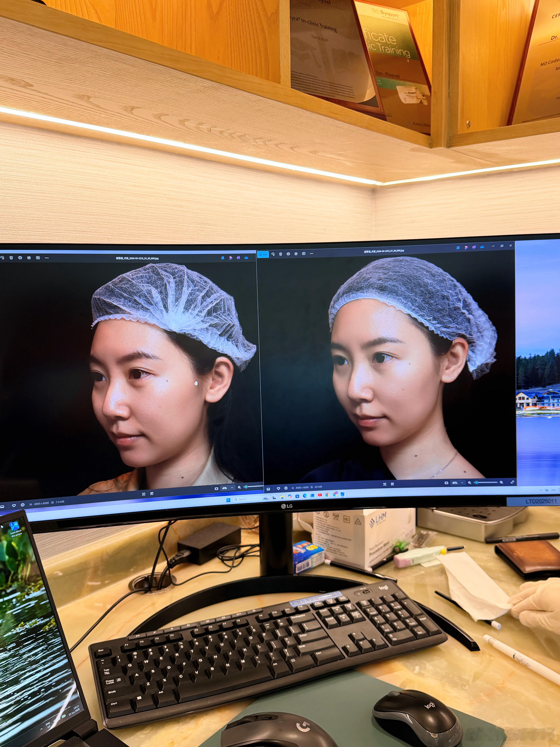Toggle favorite heart in the left Photos window
560x747 pixels.
(14, 506)
